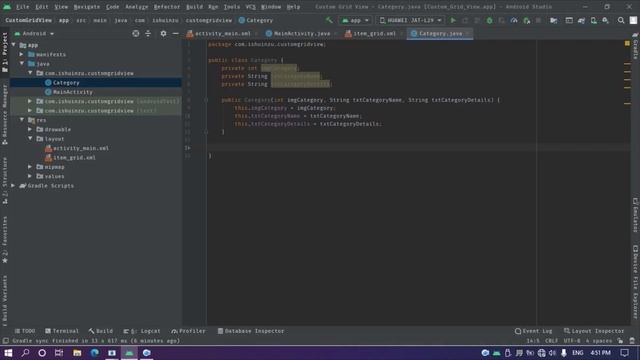Open Windows notification center icon
The image size is (640, 360).
[x=624, y=353]
